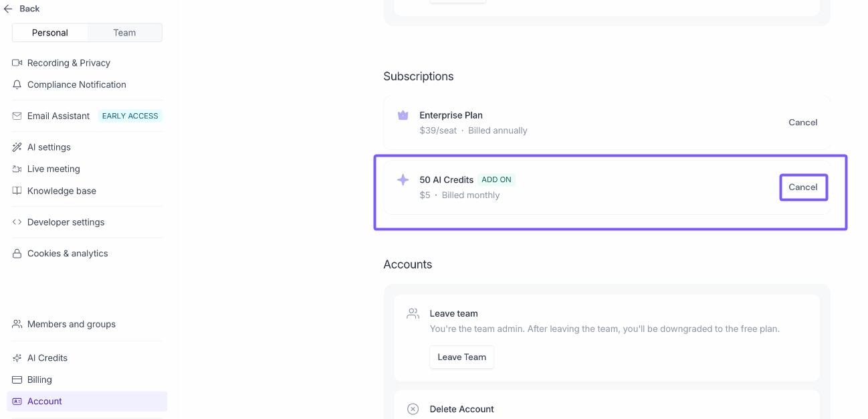This screenshot has width=868, height=419.
Task: Click the Delete Account option
Action: click(x=461, y=409)
